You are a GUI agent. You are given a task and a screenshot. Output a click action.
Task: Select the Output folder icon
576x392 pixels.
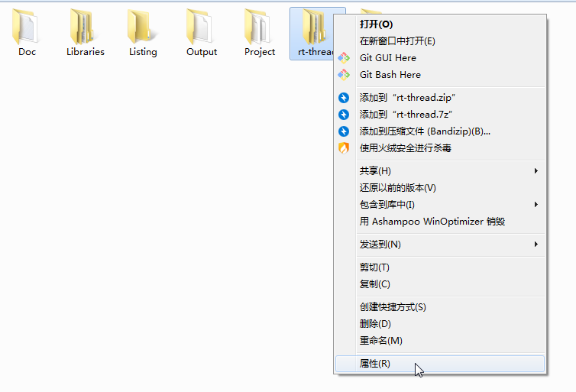[x=199, y=27]
